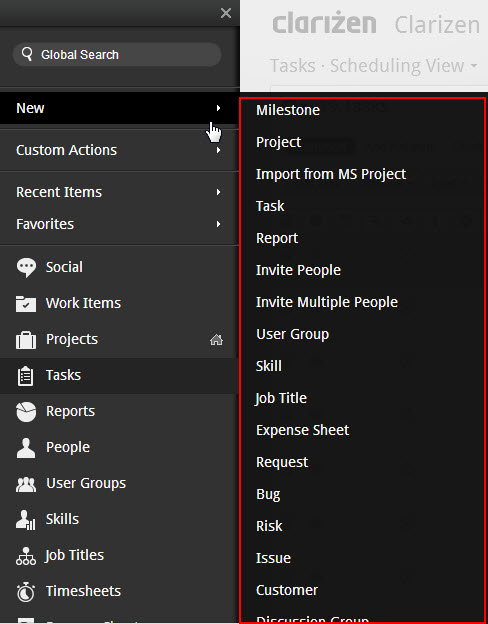Screen dimensions: 488x624
Task: Choose Report in the New submenu
Action: coord(277,238)
